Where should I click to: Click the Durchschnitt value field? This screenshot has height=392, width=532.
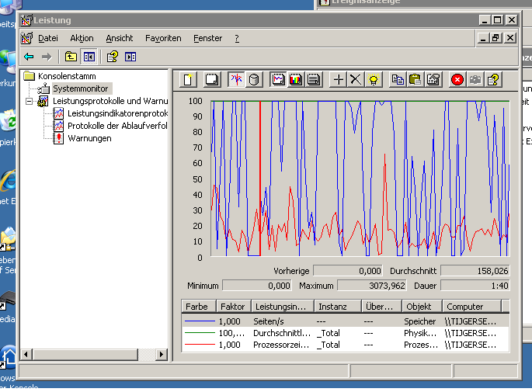tap(475, 271)
